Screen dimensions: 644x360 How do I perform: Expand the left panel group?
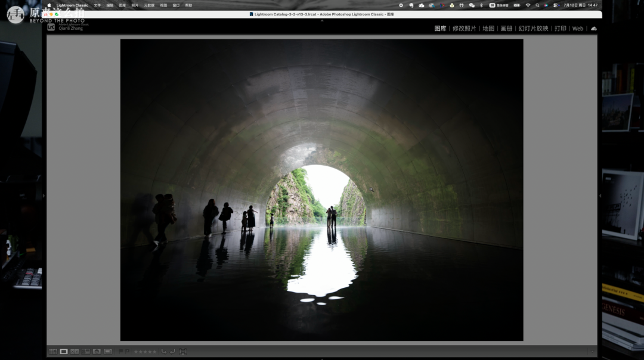pyautogui.click(x=44, y=196)
